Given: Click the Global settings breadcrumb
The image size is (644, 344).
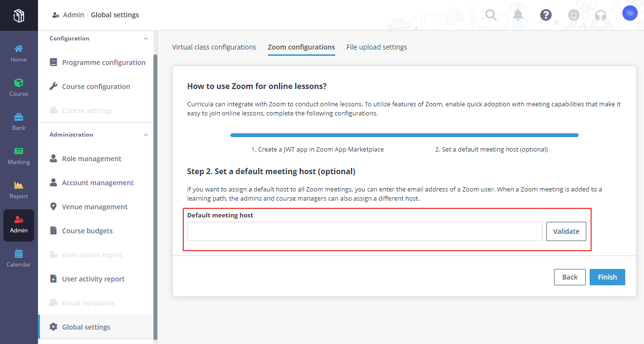Looking at the screenshot, I should point(115,15).
